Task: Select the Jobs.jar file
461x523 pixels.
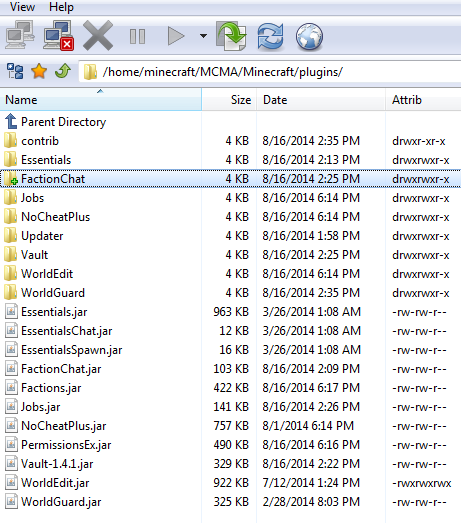Action: (40, 407)
